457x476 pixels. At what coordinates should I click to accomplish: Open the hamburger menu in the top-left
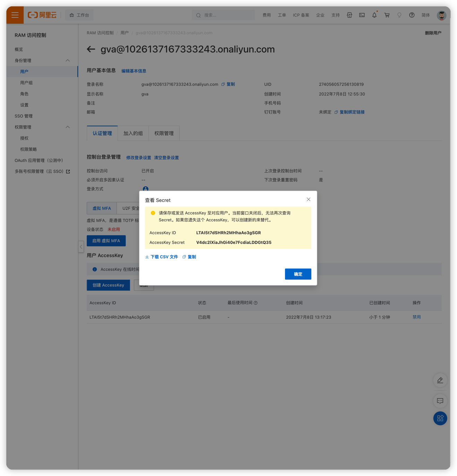coord(15,15)
